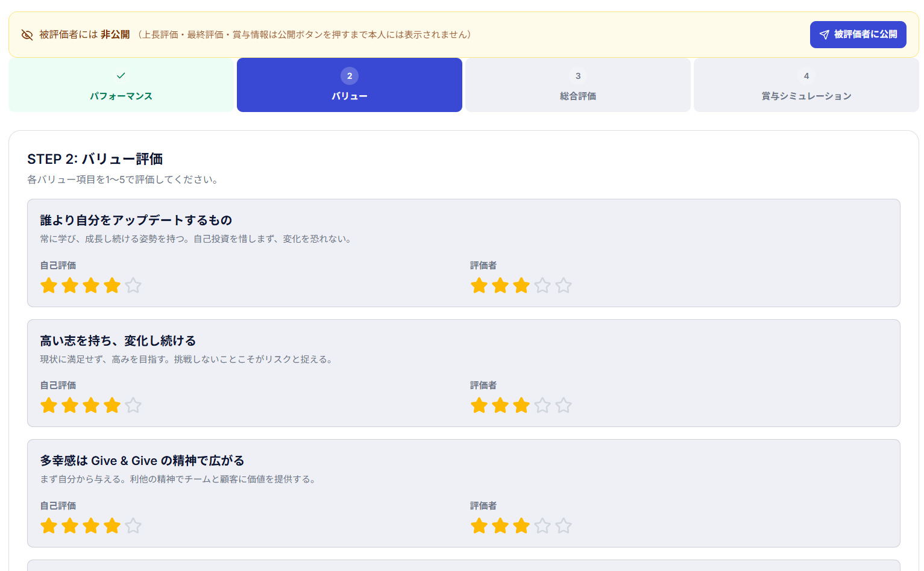Viewport: 924px width, 571px height.
Task: Click the number 4 badge on 賞与シミュレーション tab
Action: tap(806, 76)
